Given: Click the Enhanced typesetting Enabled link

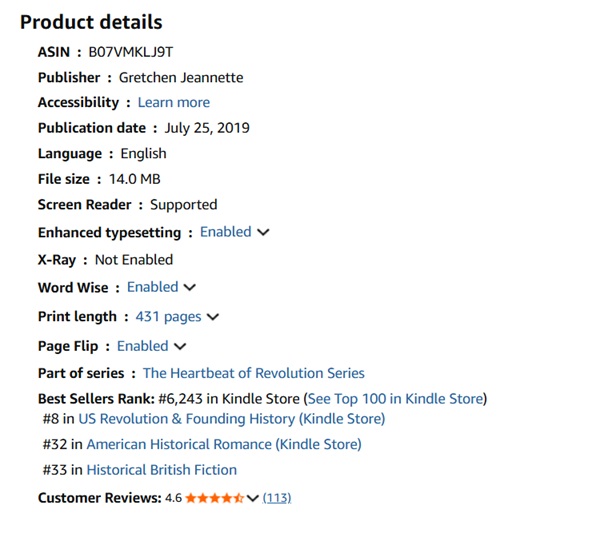Looking at the screenshot, I should click(226, 232).
